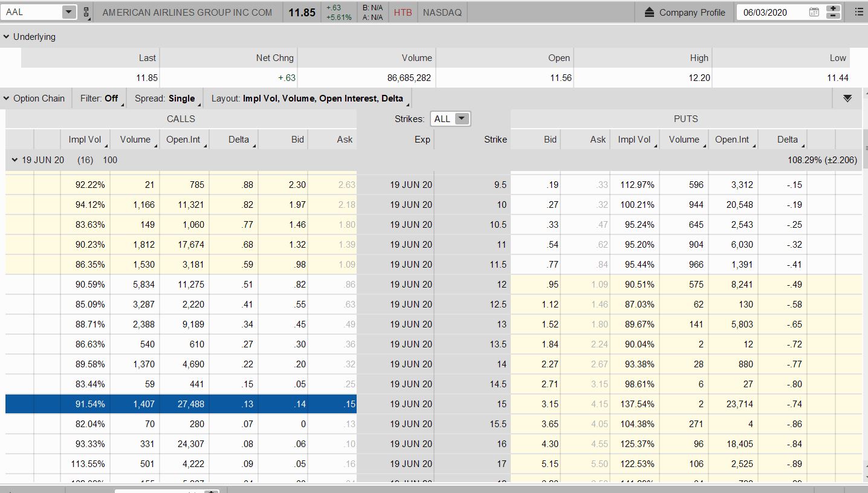Click the plus icon to increment the date
This screenshot has width=868, height=493.
[x=833, y=8]
